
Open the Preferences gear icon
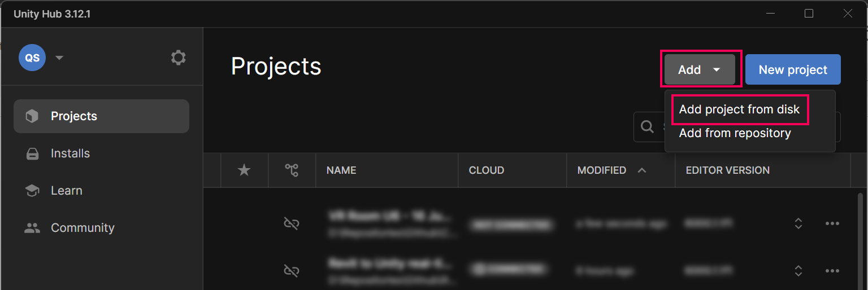[178, 58]
